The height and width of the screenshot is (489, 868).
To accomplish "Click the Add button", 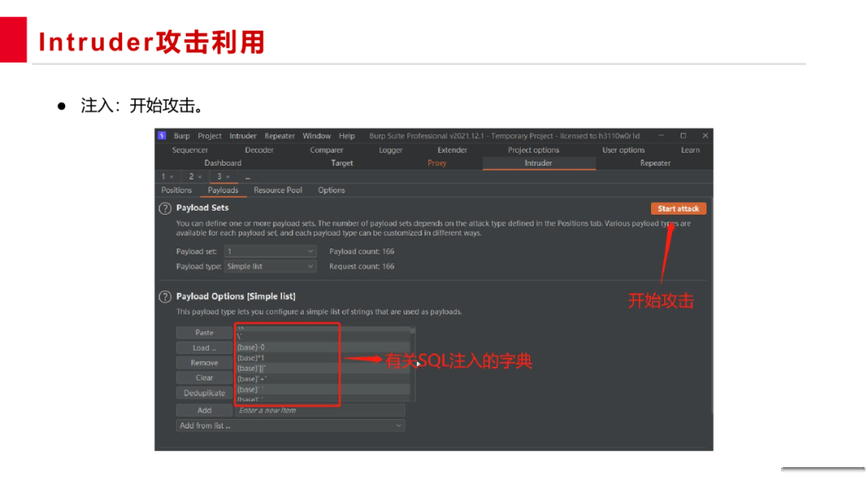I will (204, 410).
